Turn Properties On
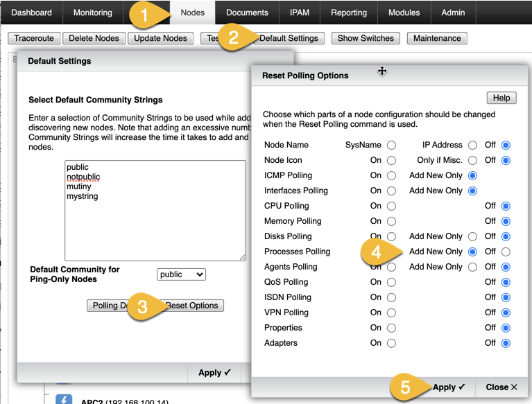 click(x=391, y=328)
